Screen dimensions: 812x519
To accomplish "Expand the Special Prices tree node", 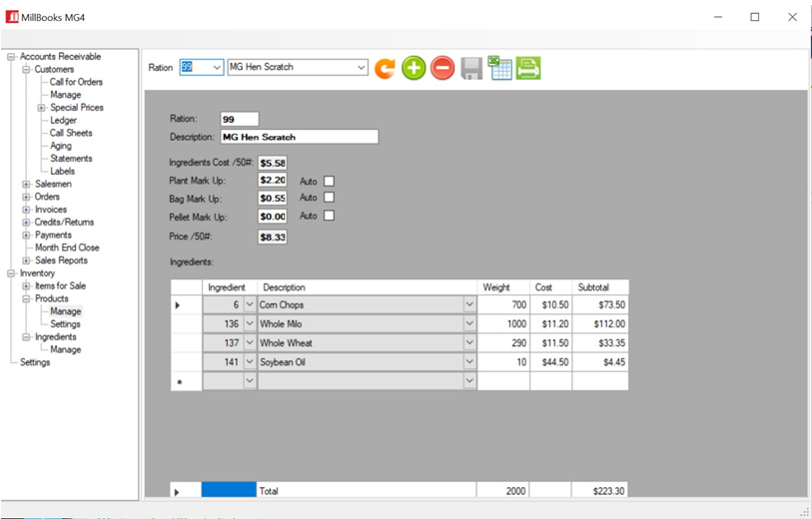I will (41, 108).
